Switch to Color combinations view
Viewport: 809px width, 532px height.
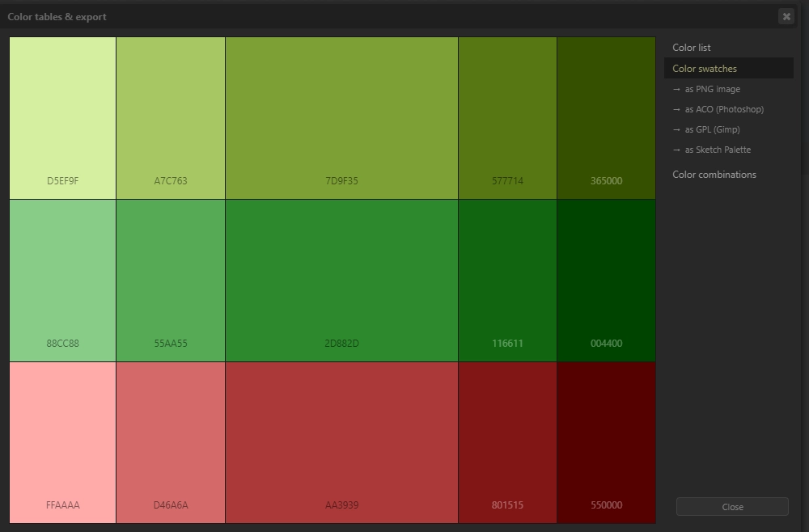pos(714,175)
